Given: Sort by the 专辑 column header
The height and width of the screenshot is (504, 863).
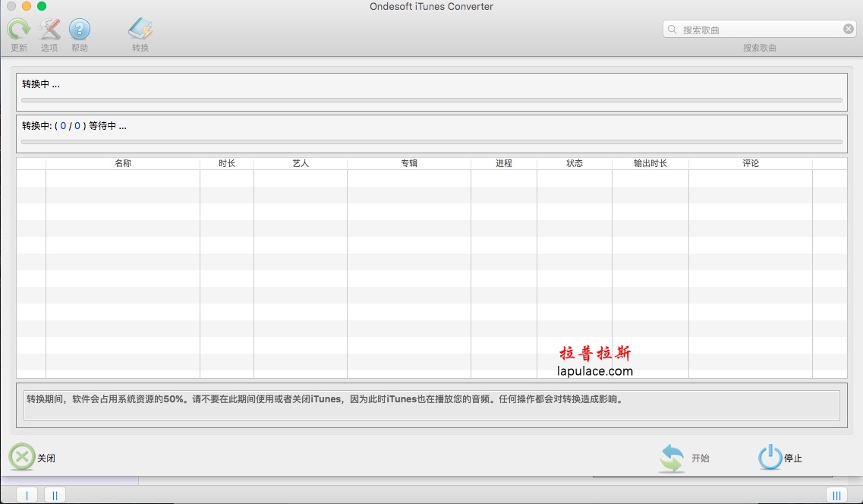Looking at the screenshot, I should 409,163.
